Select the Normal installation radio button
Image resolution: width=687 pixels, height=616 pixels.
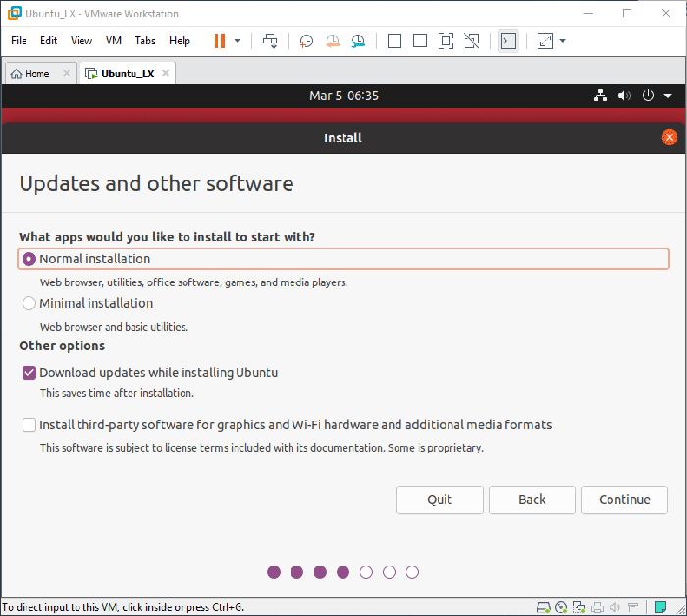(28, 259)
